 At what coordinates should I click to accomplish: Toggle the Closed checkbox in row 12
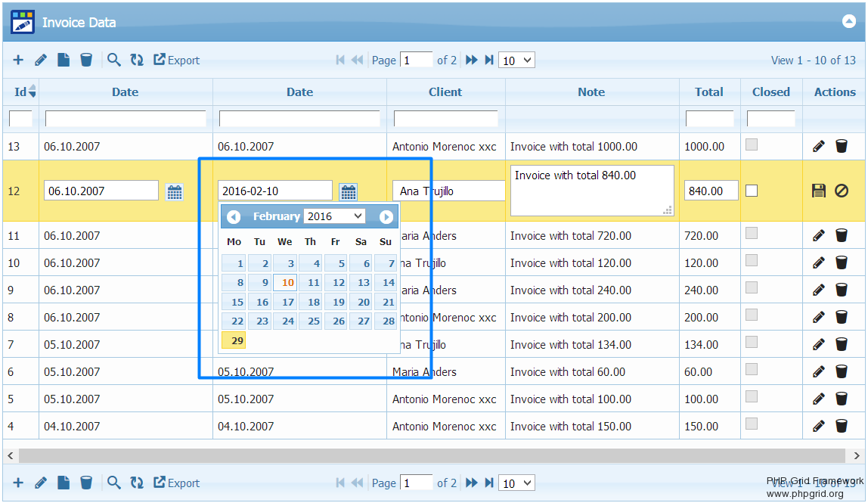(x=752, y=191)
